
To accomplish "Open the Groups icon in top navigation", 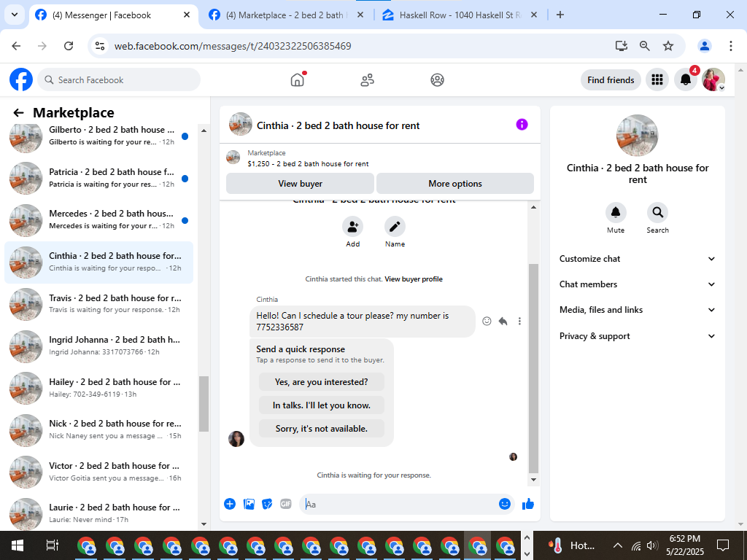I will pos(438,80).
